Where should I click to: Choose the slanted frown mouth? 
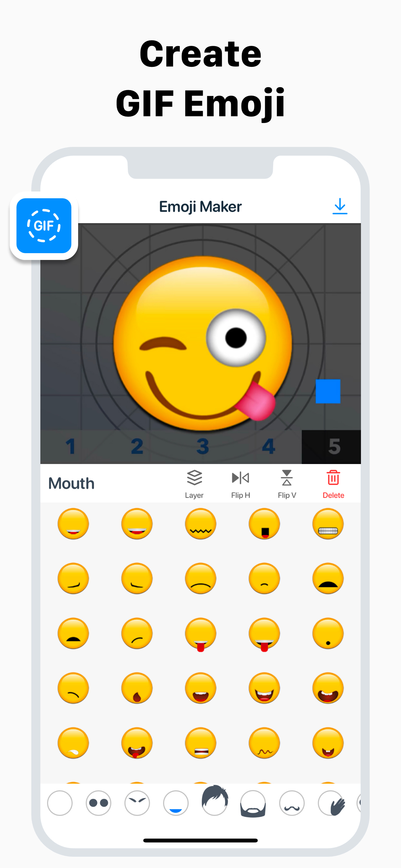[73, 688]
